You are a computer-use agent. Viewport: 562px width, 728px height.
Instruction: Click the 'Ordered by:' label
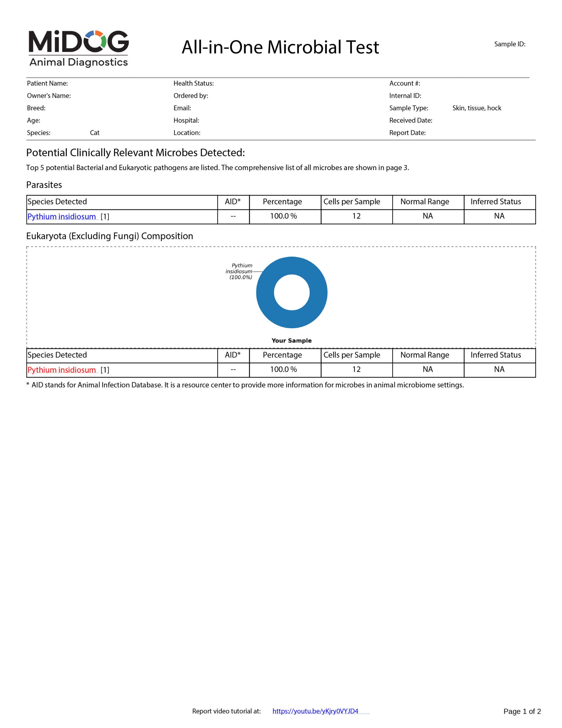coord(191,96)
